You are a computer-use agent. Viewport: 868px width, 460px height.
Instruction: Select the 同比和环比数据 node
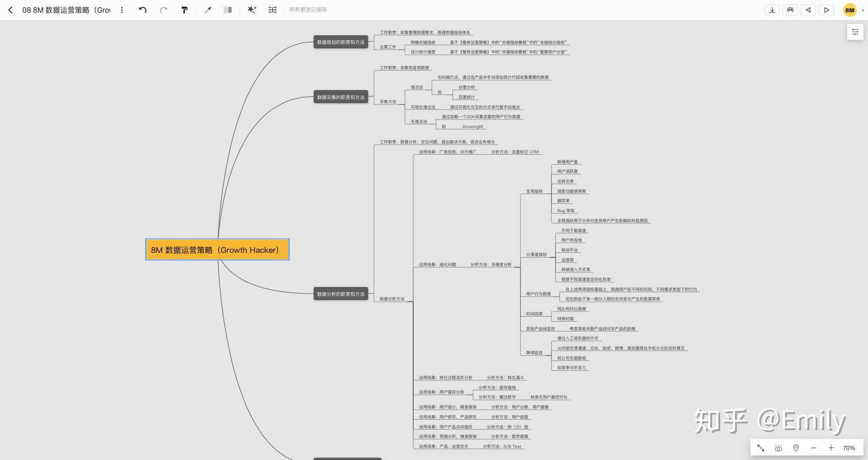coord(571,309)
